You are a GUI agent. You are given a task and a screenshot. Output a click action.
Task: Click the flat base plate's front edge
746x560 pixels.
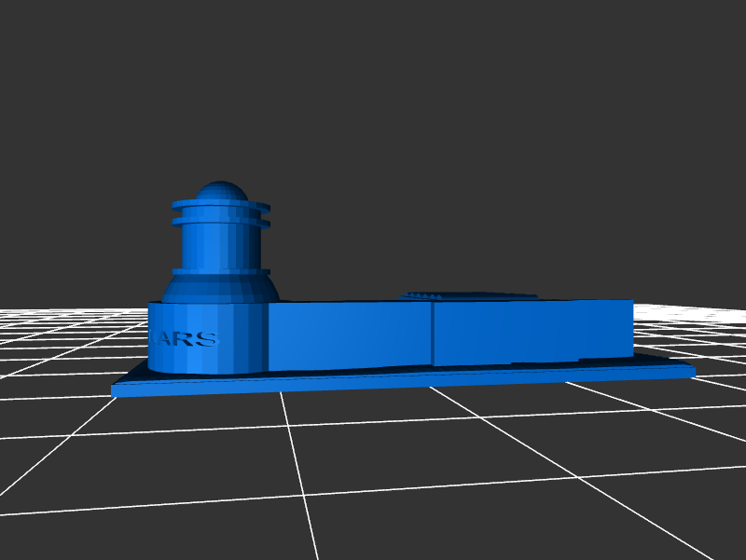[401, 382]
